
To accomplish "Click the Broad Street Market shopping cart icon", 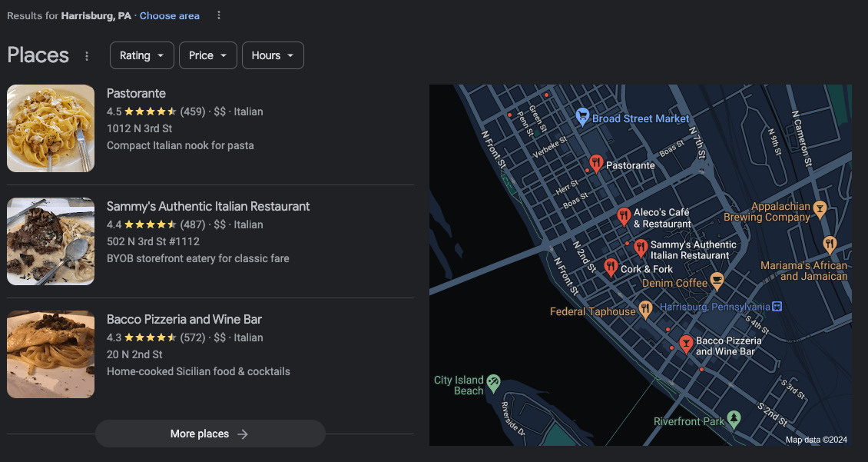I will [x=581, y=117].
